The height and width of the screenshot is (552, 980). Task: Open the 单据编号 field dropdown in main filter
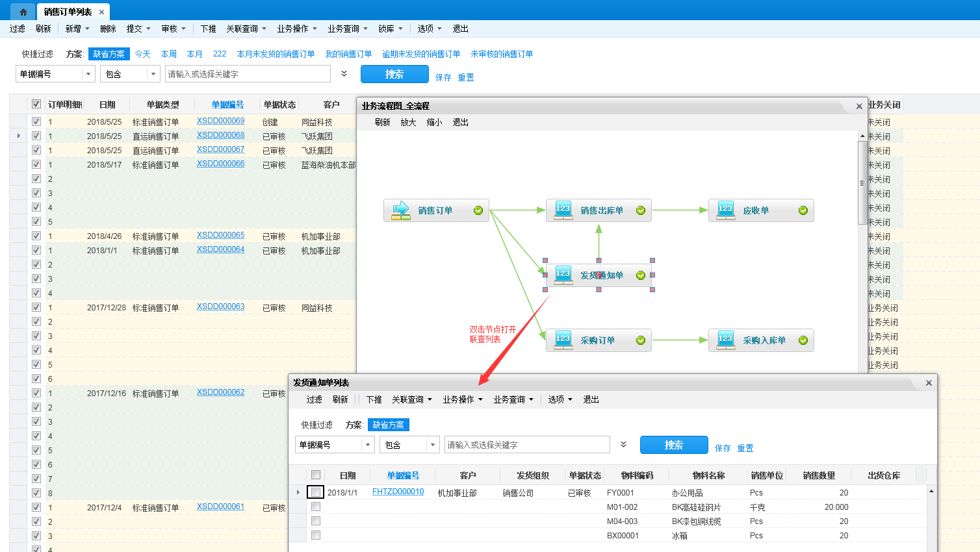coord(88,74)
